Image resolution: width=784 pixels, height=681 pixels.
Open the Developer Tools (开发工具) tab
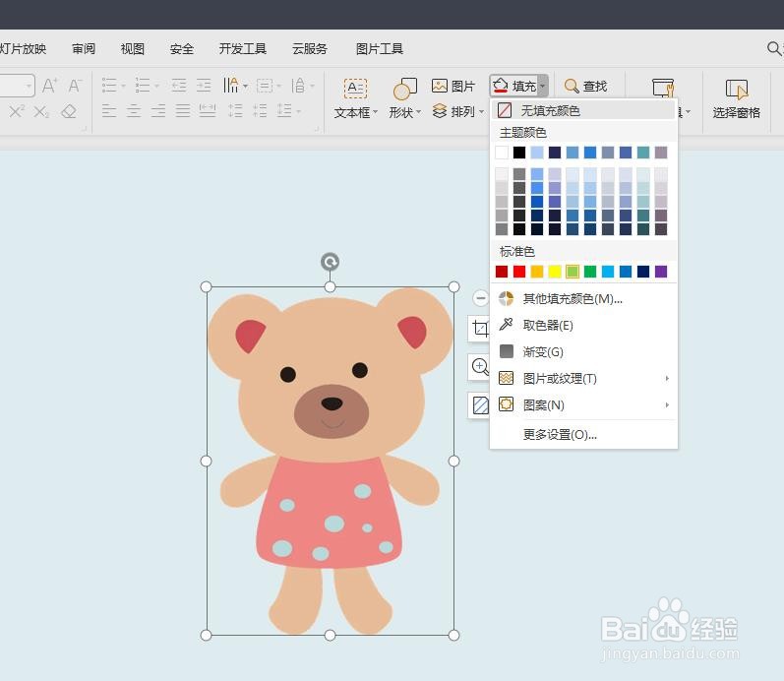(243, 48)
